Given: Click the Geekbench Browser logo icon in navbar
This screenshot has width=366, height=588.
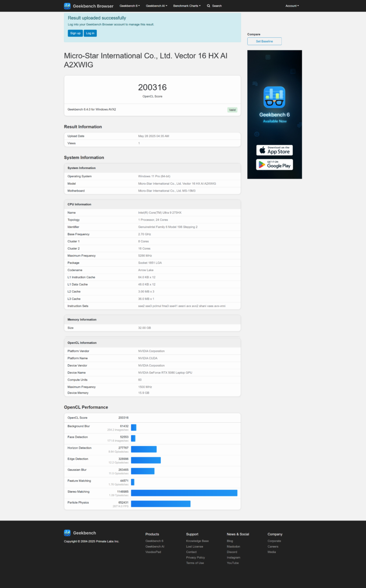Looking at the screenshot, I should (67, 6).
